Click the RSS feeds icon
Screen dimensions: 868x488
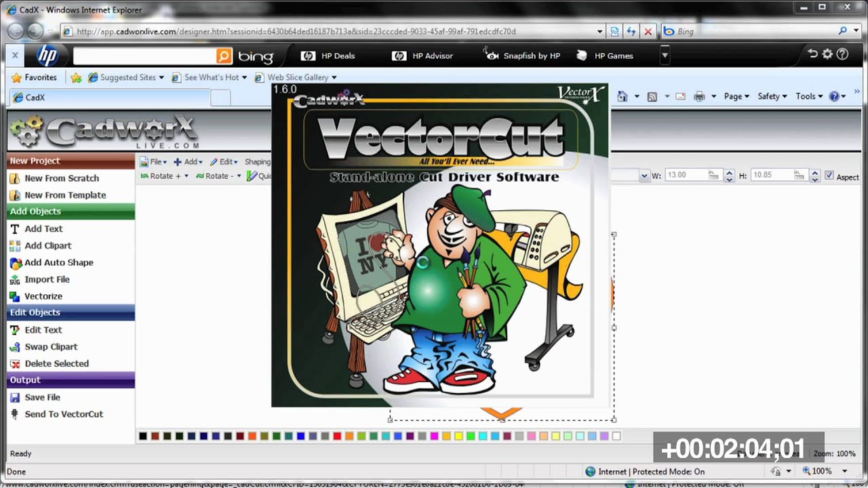(652, 97)
